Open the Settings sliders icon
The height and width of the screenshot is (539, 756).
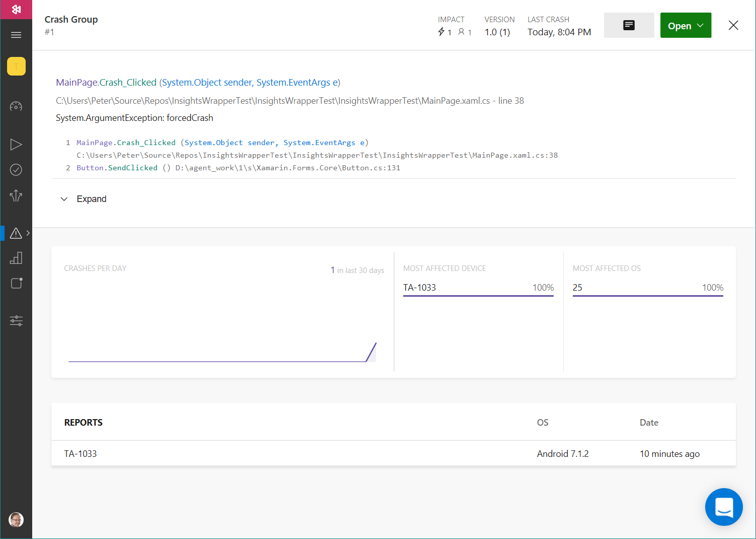click(x=16, y=321)
